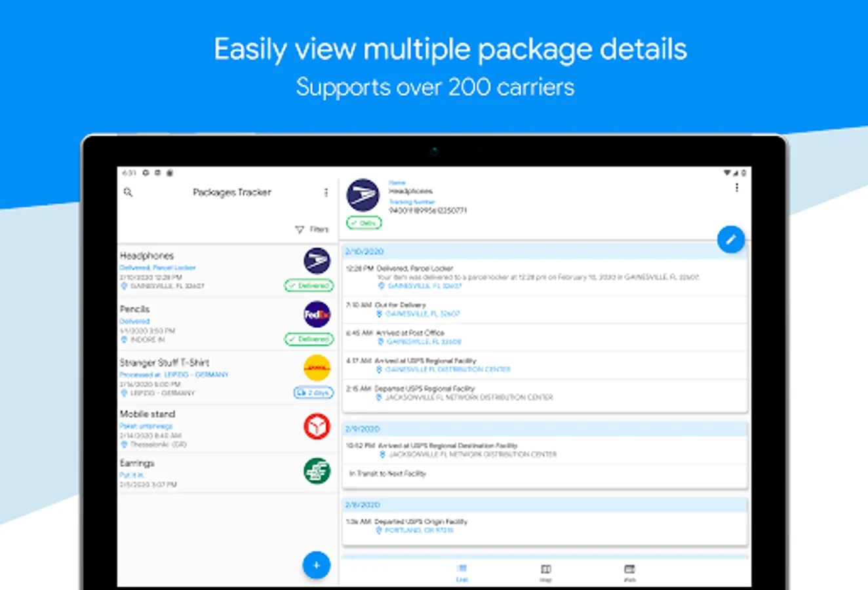Open the package details overflow menu
Viewport: 868px width, 590px height.
[x=737, y=188]
